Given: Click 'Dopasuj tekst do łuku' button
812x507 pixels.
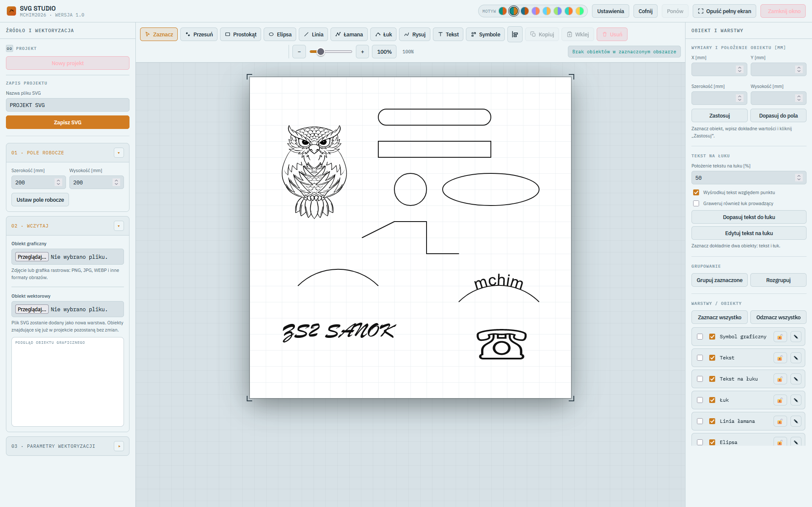Looking at the screenshot, I should [x=749, y=217].
